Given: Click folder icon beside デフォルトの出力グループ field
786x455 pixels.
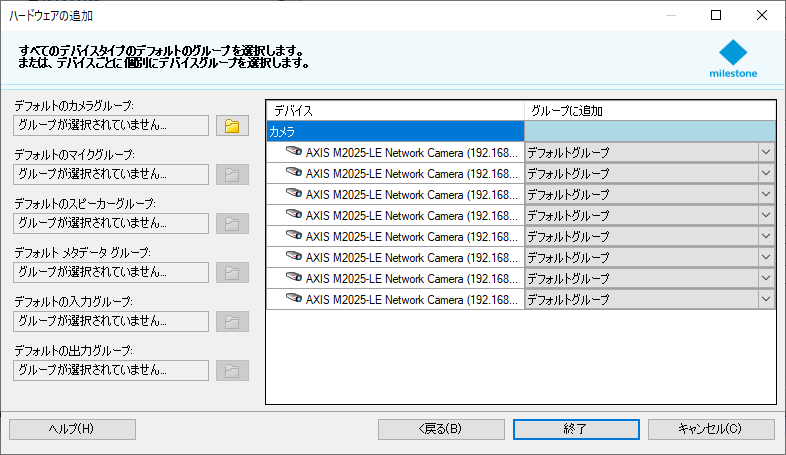Looking at the screenshot, I should (232, 371).
